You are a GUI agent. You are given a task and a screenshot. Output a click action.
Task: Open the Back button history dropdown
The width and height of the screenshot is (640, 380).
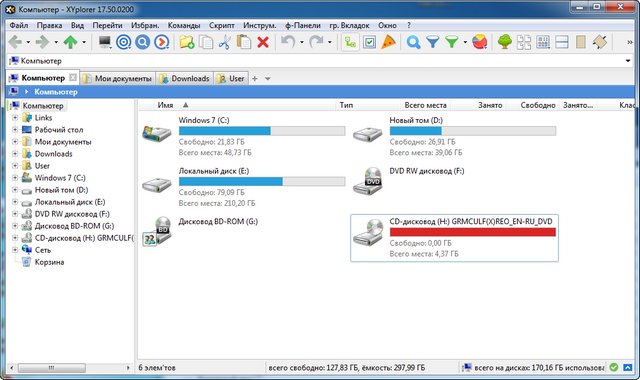(x=28, y=42)
